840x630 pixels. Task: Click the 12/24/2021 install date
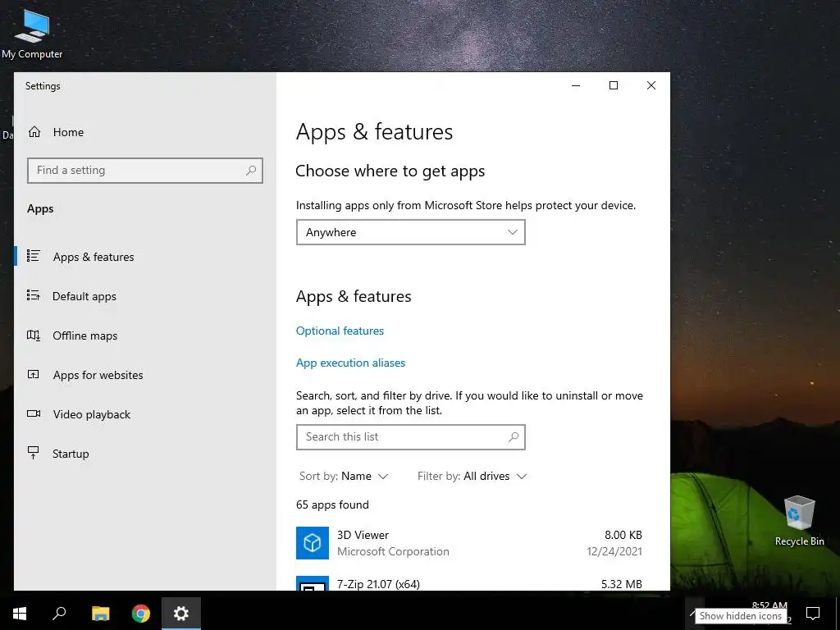point(614,551)
